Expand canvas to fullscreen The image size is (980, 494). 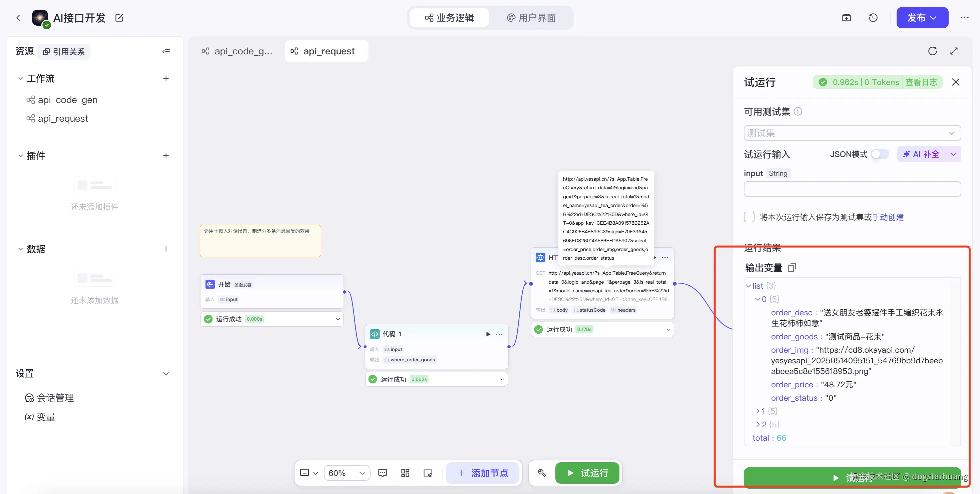954,51
